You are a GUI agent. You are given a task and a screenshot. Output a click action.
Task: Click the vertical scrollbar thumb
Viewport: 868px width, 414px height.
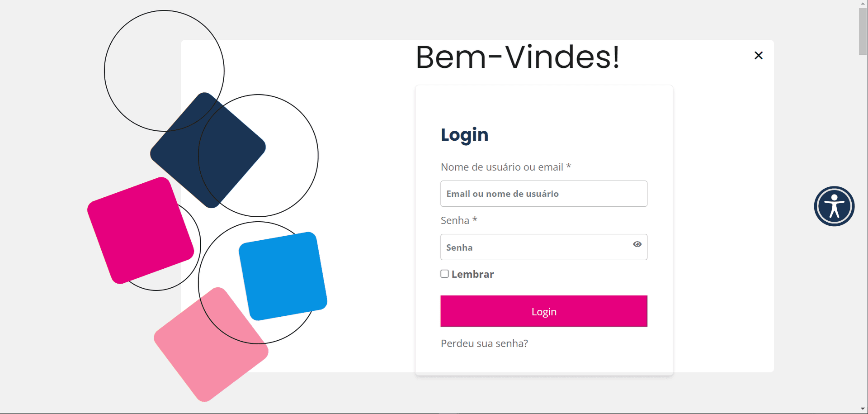pyautogui.click(x=863, y=31)
